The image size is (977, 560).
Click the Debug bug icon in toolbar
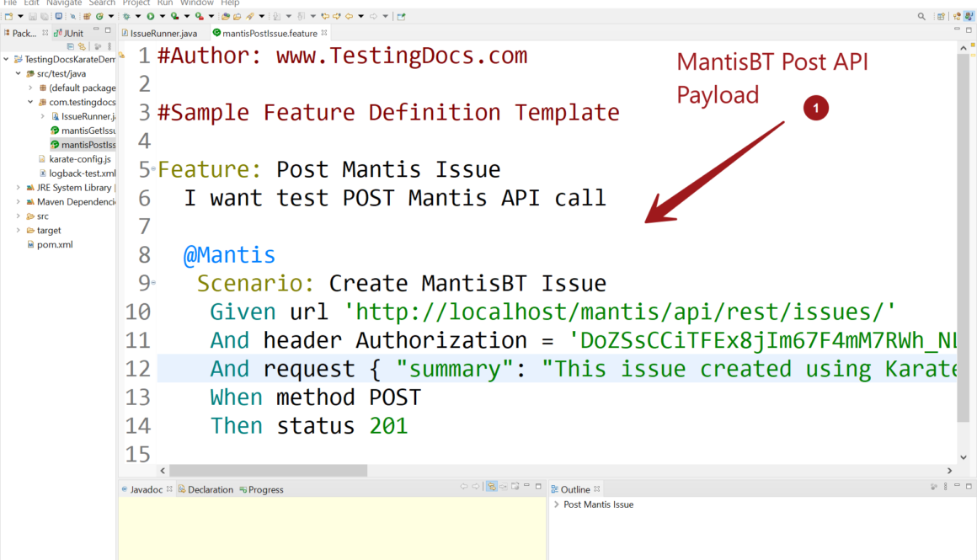tap(126, 16)
